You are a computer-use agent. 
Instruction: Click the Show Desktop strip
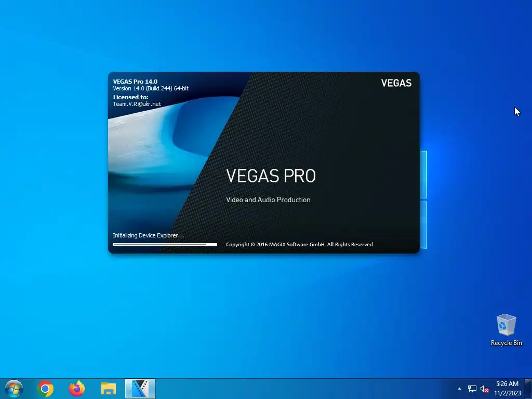click(x=528, y=389)
